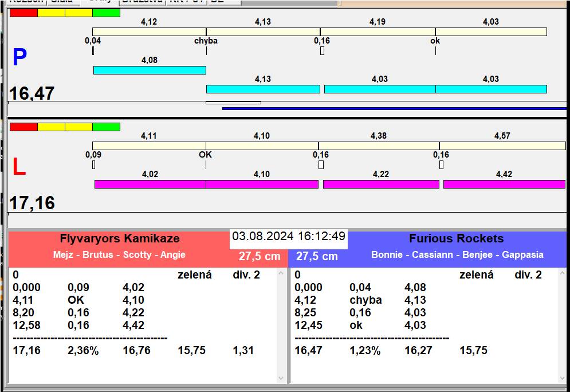Click the 0,09 start marker box in lane L

93,165
